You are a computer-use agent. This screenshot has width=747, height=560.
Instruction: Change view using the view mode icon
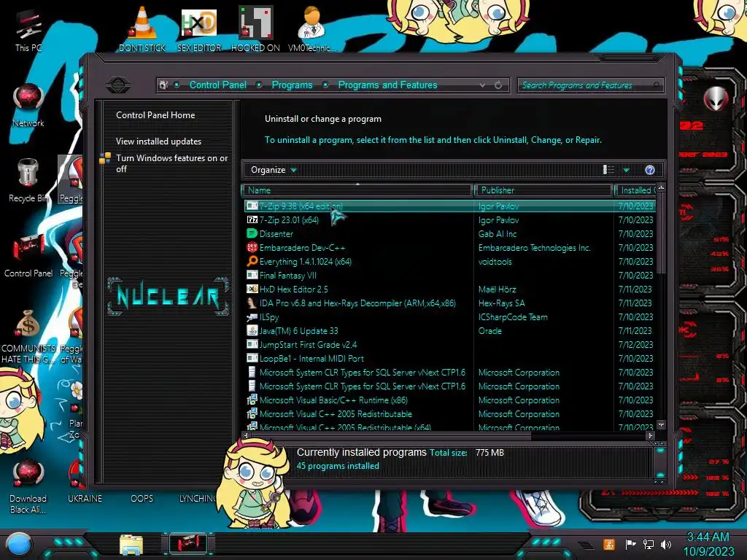(x=608, y=170)
